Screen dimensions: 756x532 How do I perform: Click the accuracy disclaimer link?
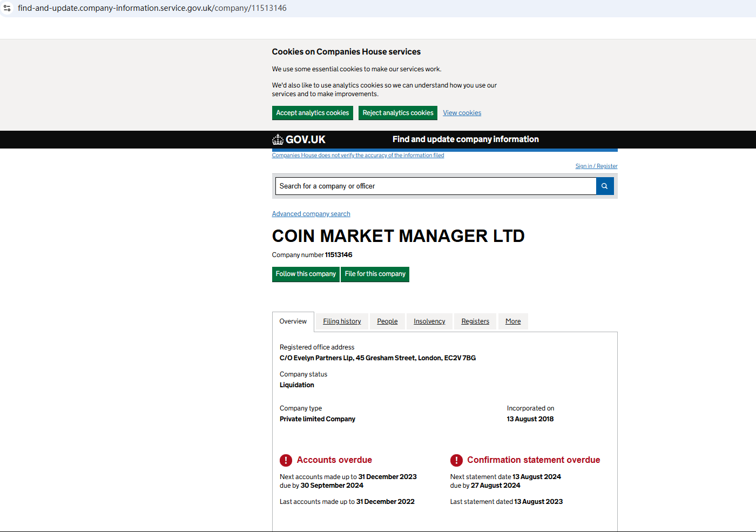point(357,156)
